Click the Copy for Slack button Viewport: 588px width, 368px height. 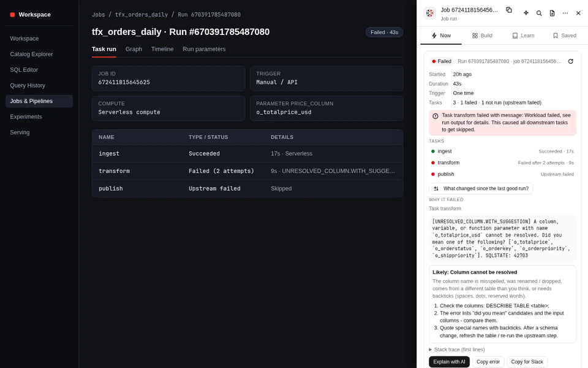(x=527, y=362)
